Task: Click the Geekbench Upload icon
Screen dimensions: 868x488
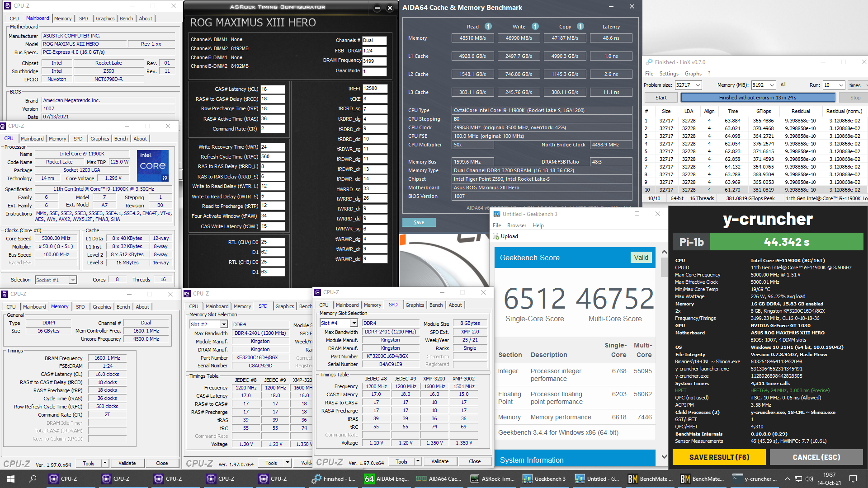Action: [496, 236]
